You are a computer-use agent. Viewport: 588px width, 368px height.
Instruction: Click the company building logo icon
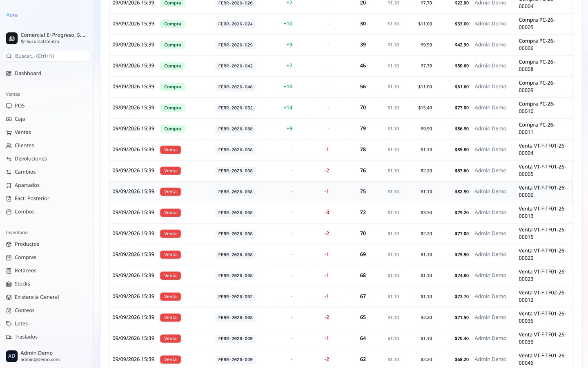click(x=12, y=38)
